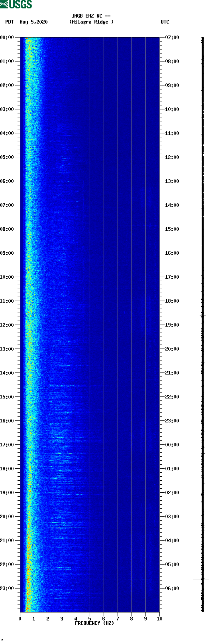Click the 'UTC' timezone label

pyautogui.click(x=165, y=22)
